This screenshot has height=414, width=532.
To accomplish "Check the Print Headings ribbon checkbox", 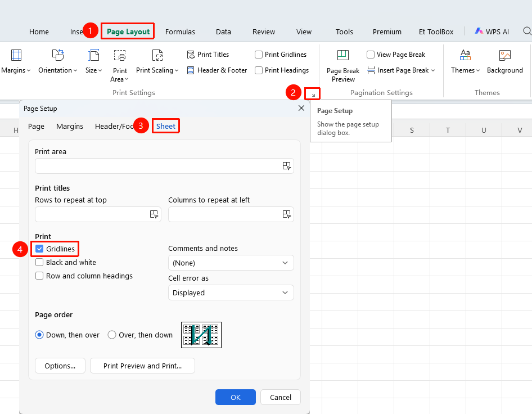I will pos(259,70).
